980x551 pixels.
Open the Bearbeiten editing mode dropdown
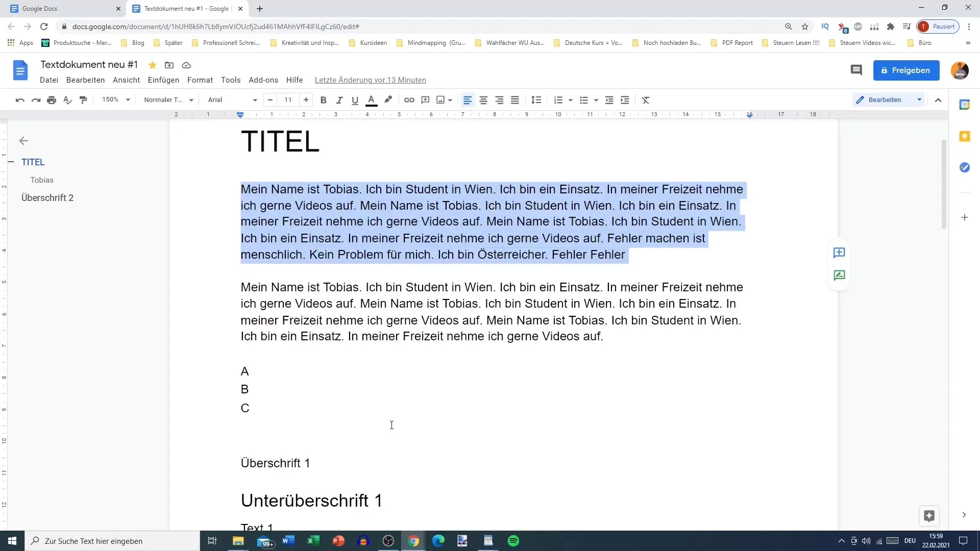(889, 99)
